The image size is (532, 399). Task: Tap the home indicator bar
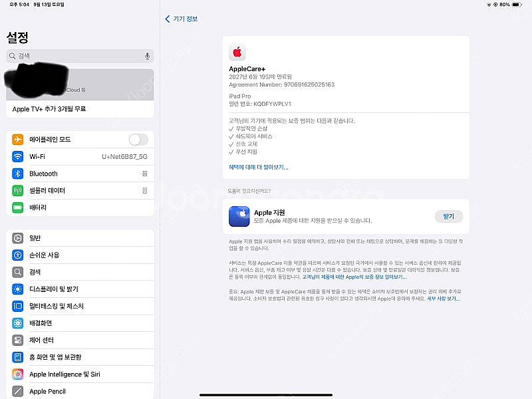pyautogui.click(x=266, y=395)
